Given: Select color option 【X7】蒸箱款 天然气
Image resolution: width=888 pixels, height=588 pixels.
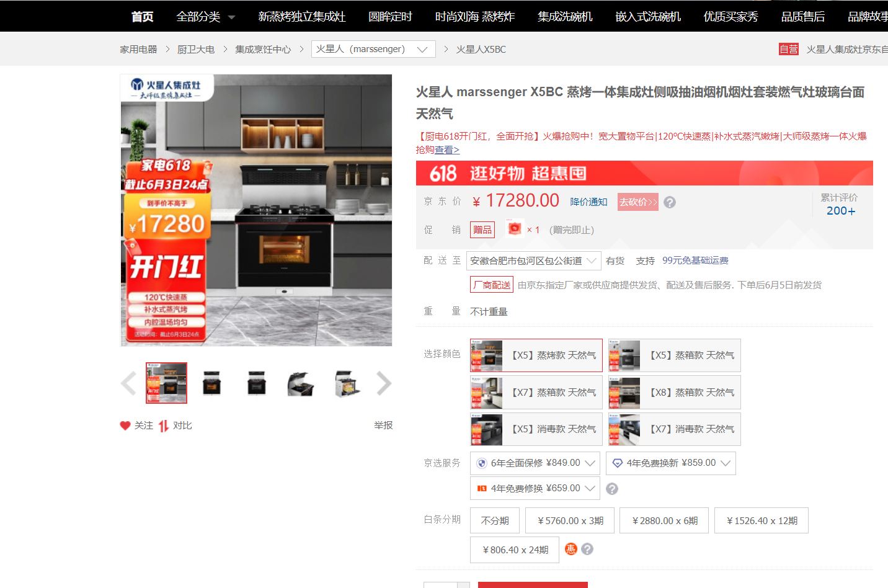Looking at the screenshot, I should coord(536,393).
